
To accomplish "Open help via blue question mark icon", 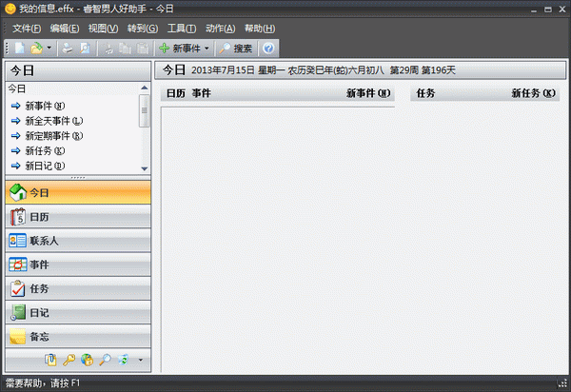I will coord(268,48).
